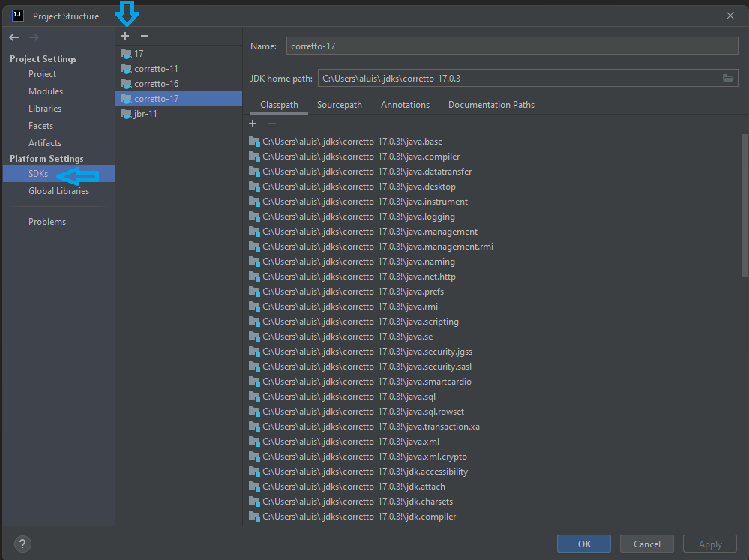This screenshot has width=749, height=560.
Task: Click the forward navigation arrow
Action: (34, 37)
